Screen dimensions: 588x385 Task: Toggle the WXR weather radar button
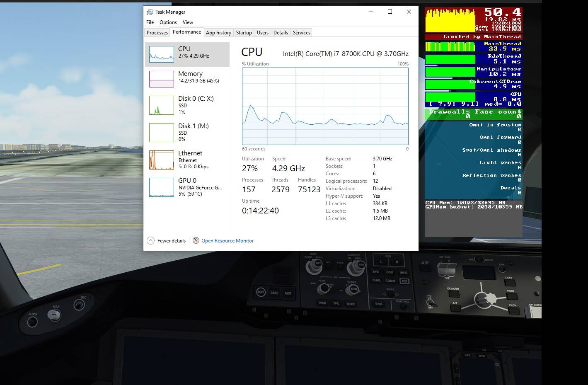pos(322,303)
